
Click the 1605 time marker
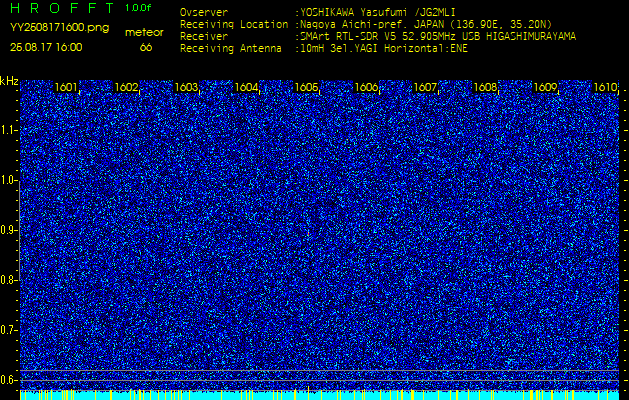[x=306, y=87]
